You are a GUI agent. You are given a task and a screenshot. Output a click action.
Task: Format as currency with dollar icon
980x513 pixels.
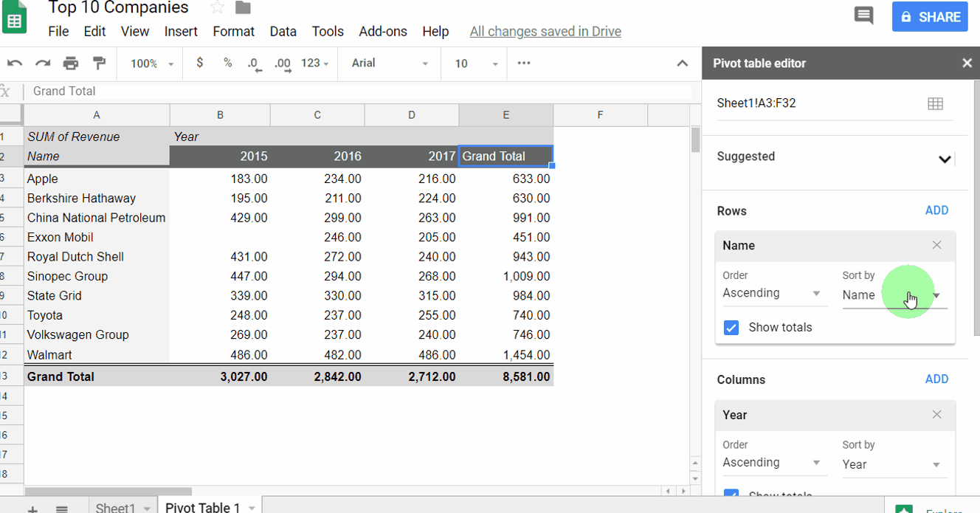click(x=199, y=63)
